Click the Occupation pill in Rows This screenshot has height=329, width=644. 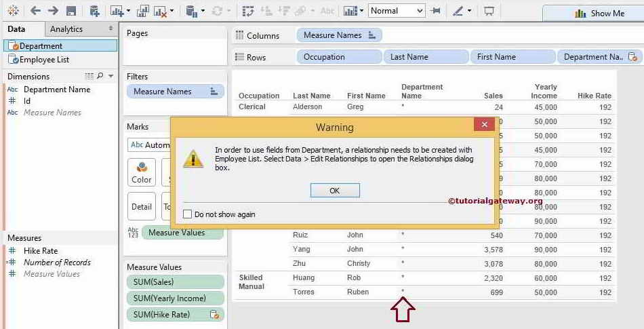point(339,57)
